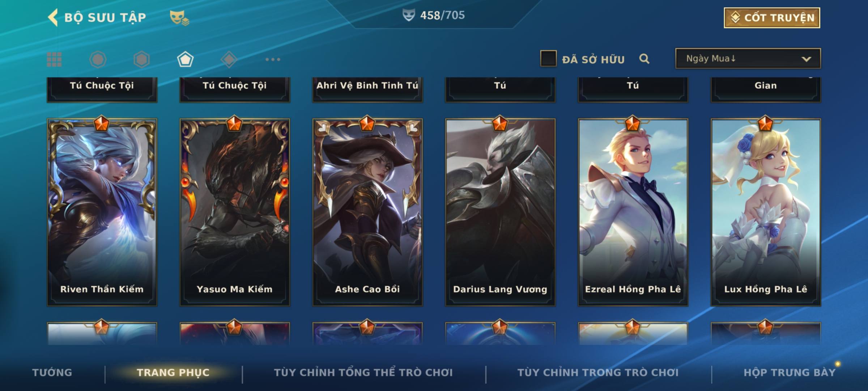Image resolution: width=868 pixels, height=391 pixels.
Task: Select the Ashe Cao Bồi skin
Action: 367,212
